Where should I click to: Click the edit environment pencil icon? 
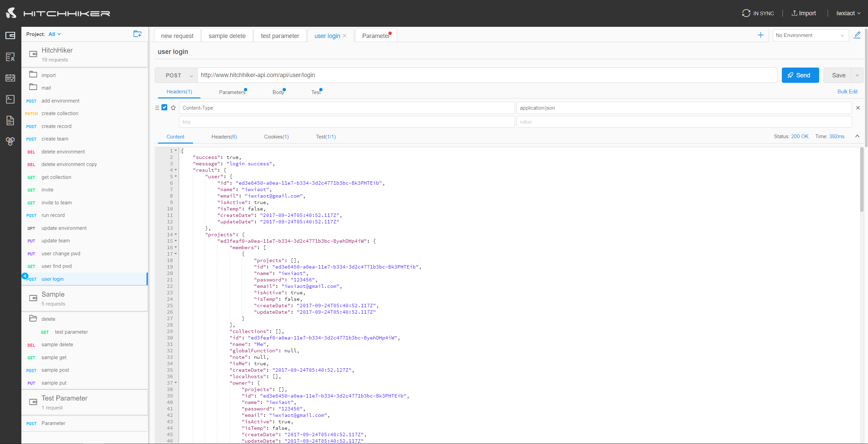click(857, 35)
